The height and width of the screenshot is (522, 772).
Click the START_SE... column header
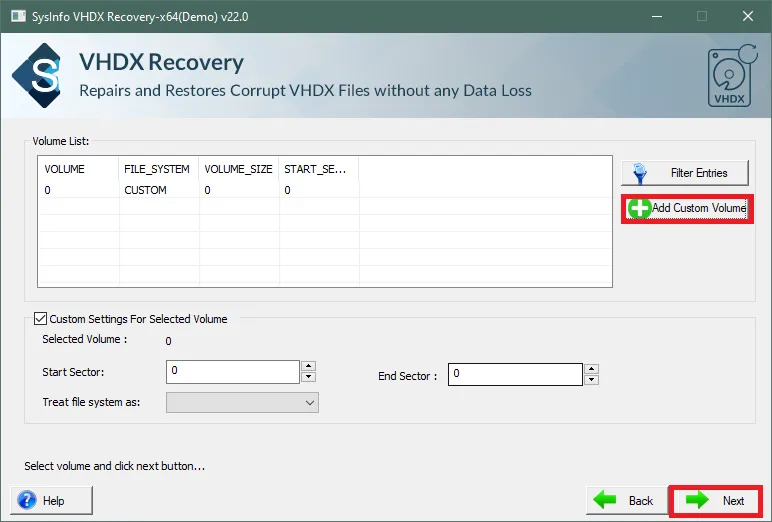coord(319,169)
